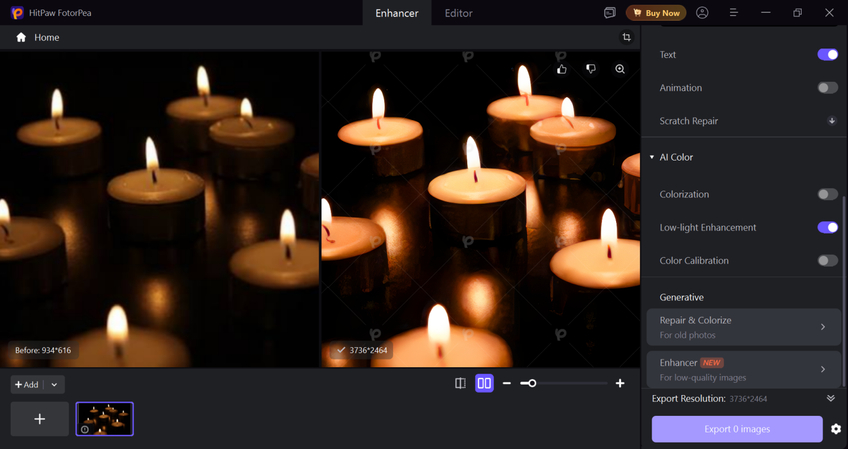Adjust the zoom level slider handle

click(x=532, y=384)
